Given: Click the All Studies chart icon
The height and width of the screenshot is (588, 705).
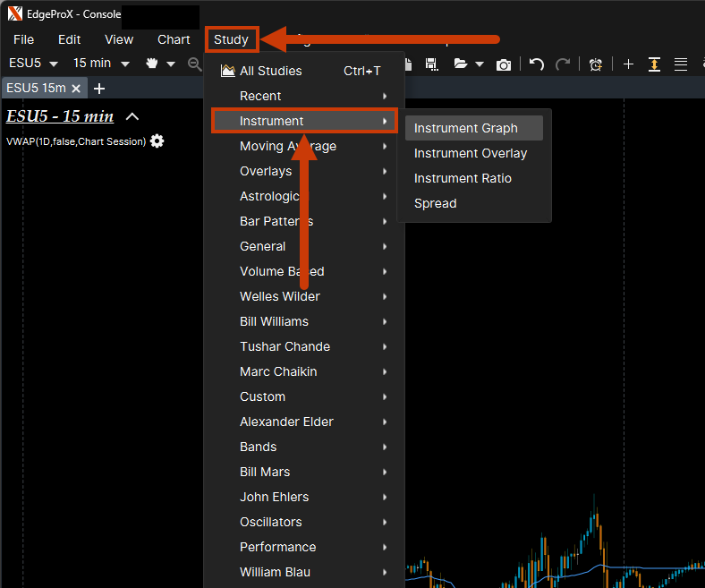Looking at the screenshot, I should (227, 71).
